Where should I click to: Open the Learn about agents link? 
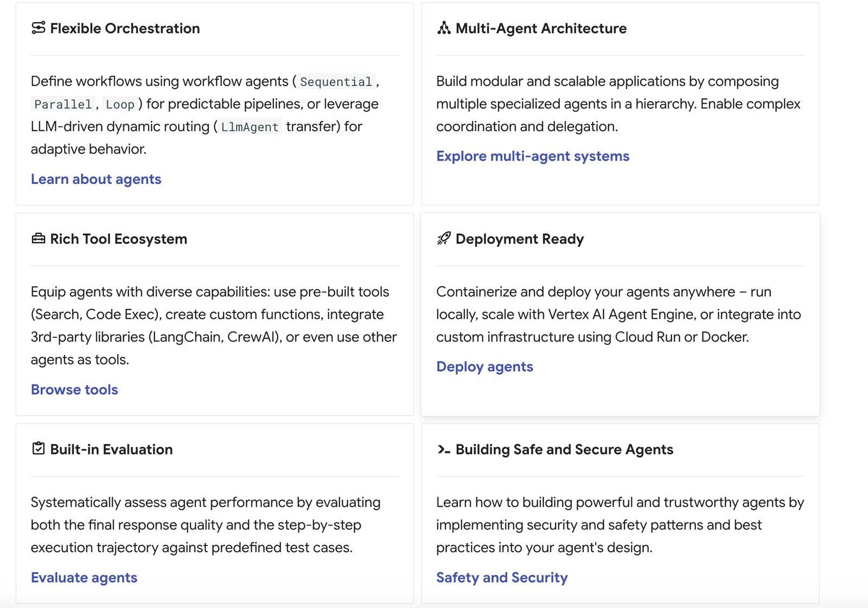[95, 179]
